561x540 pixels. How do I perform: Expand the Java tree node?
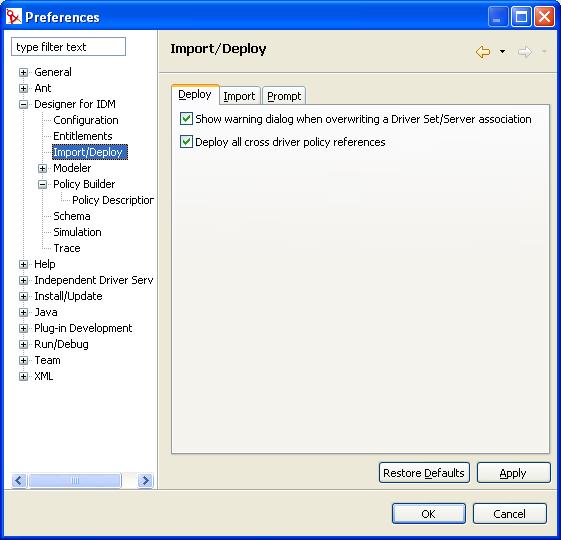coord(23,312)
